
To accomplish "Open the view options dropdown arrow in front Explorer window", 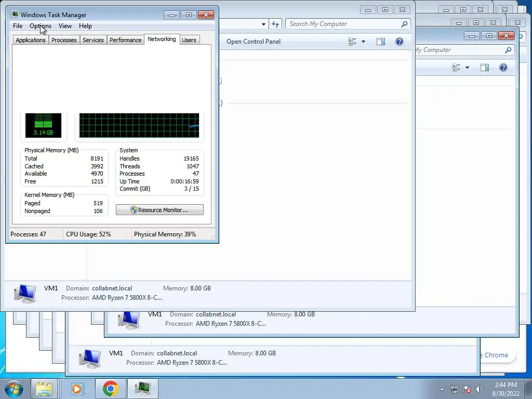I will [x=363, y=42].
